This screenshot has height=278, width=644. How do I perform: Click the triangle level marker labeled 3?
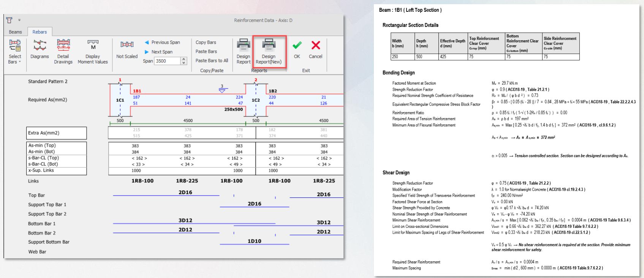pos(222,89)
